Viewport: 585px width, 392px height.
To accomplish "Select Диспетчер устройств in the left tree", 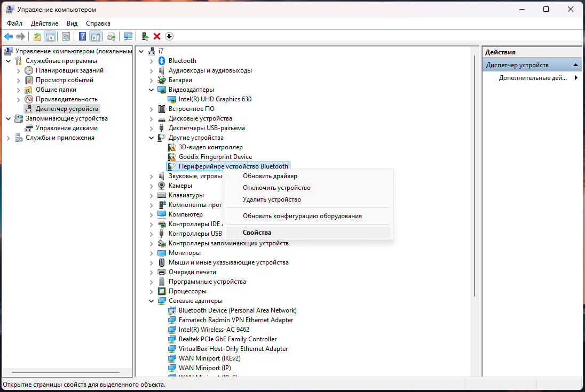I will tap(62, 109).
